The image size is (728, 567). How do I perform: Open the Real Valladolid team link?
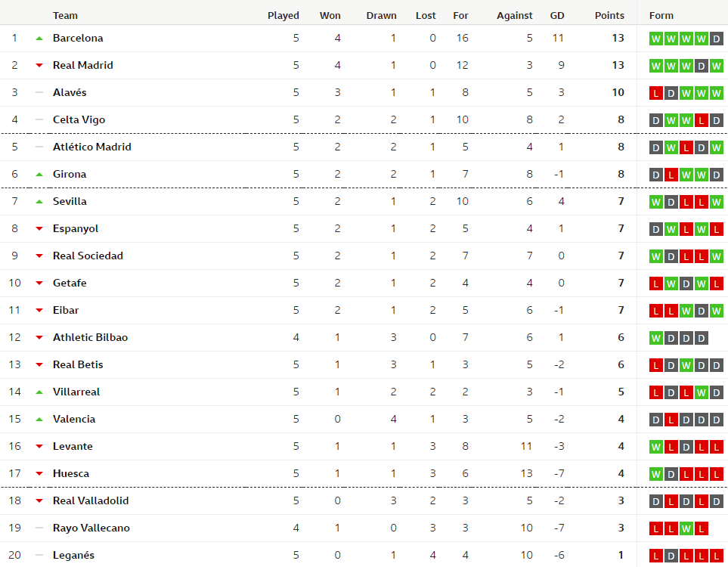(x=91, y=501)
